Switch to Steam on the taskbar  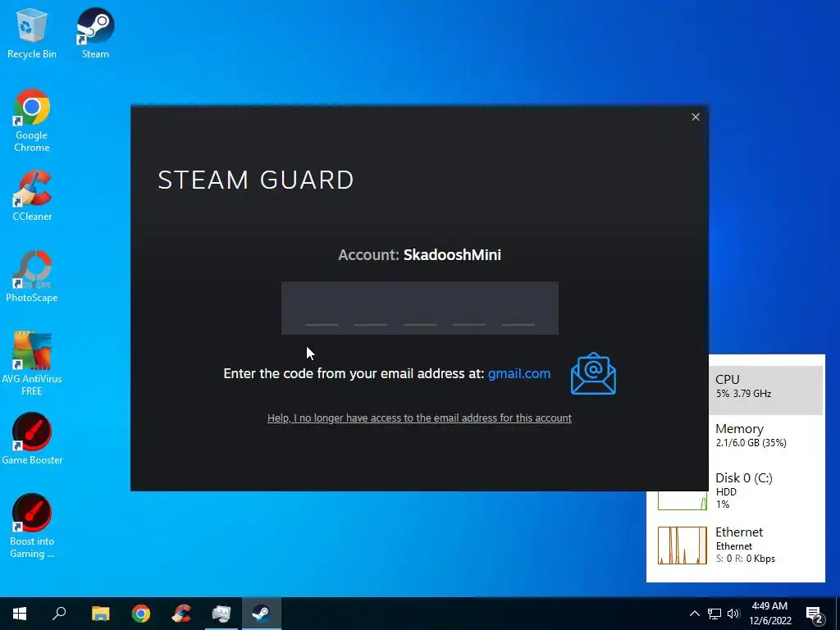coord(262,614)
